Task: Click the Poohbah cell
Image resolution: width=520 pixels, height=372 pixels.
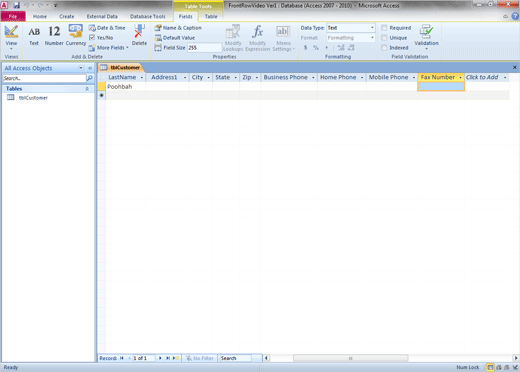Action: pos(126,87)
